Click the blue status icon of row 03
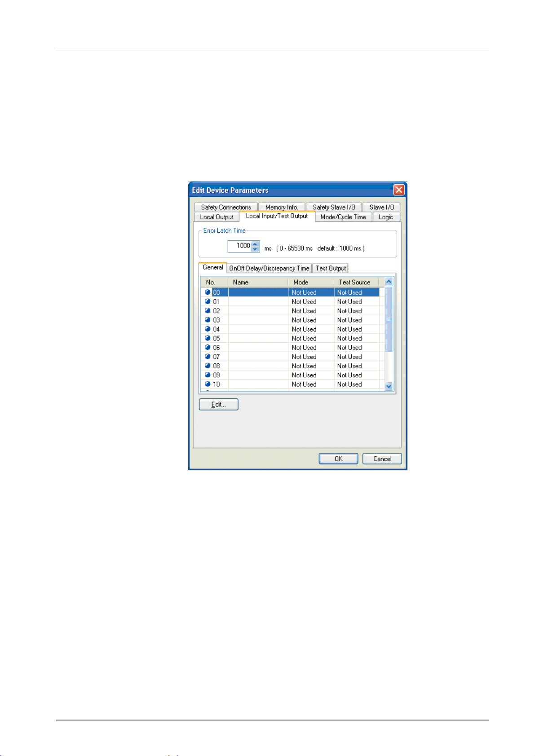The height and width of the screenshot is (756, 535). (x=208, y=320)
